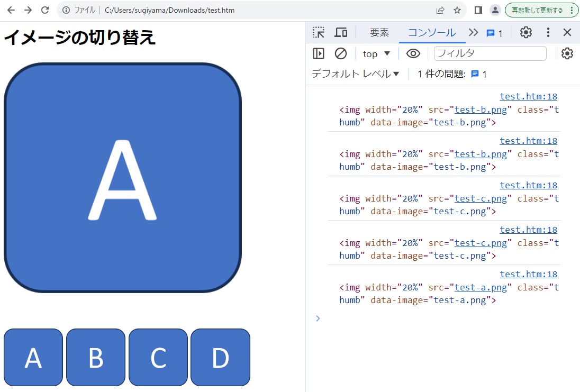
Task: Toggle the browser side panel icon
Action: coord(478,10)
